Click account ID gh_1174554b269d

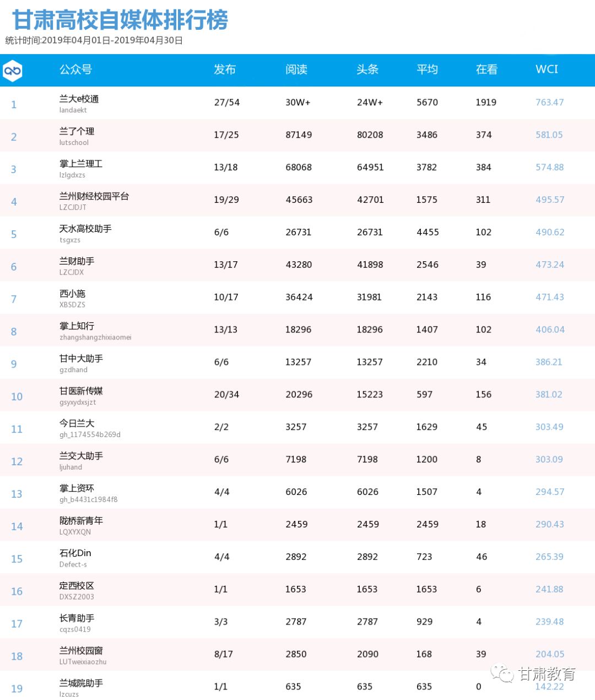coord(90,435)
